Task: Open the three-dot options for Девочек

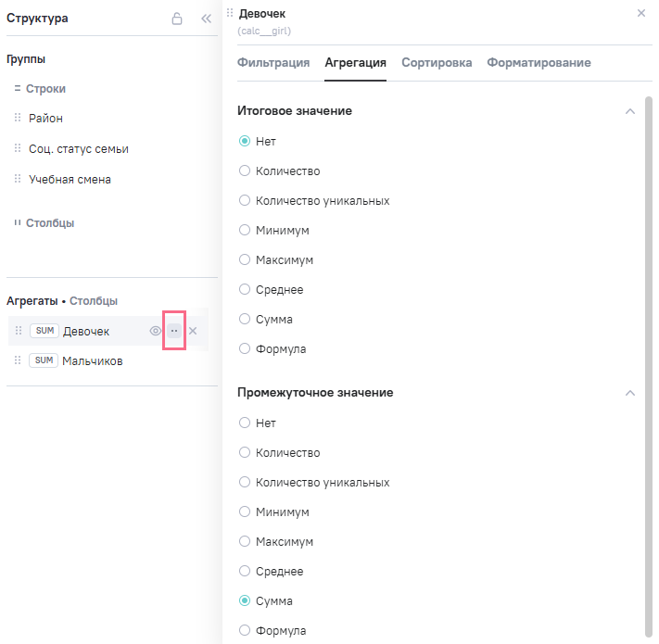Action: [174, 331]
